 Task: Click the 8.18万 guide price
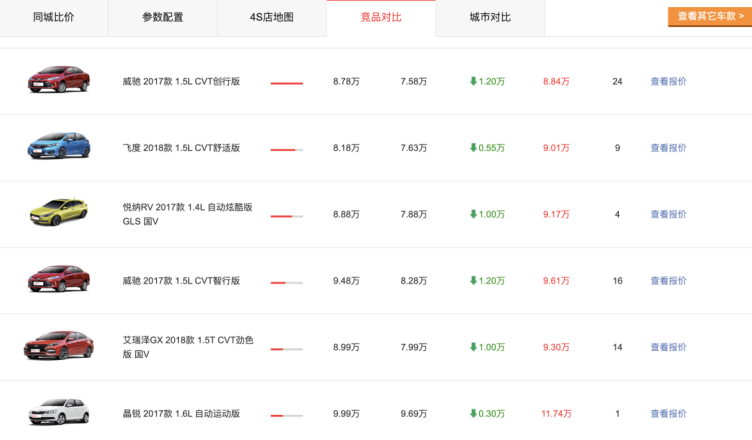pos(346,148)
